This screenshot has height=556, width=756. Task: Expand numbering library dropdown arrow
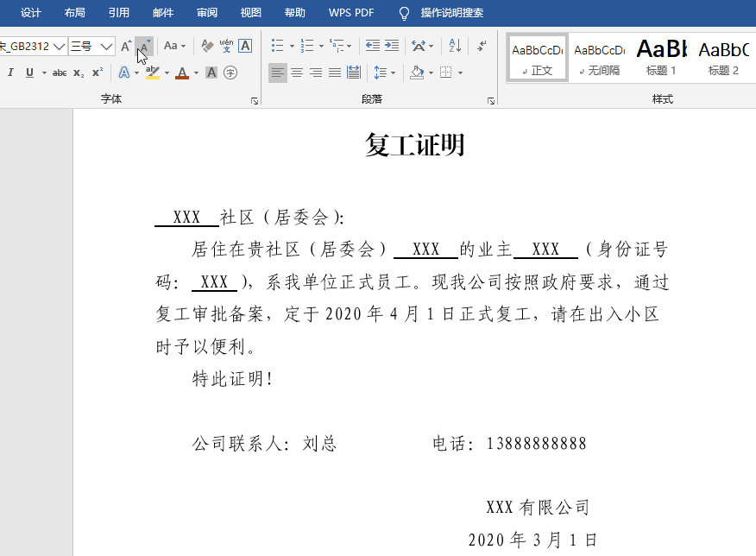pos(321,47)
